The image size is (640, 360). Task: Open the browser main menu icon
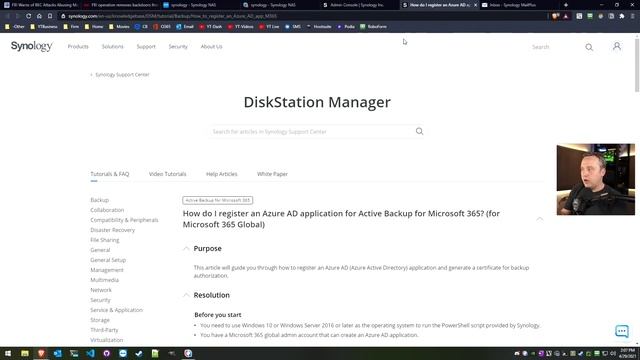click(x=632, y=16)
